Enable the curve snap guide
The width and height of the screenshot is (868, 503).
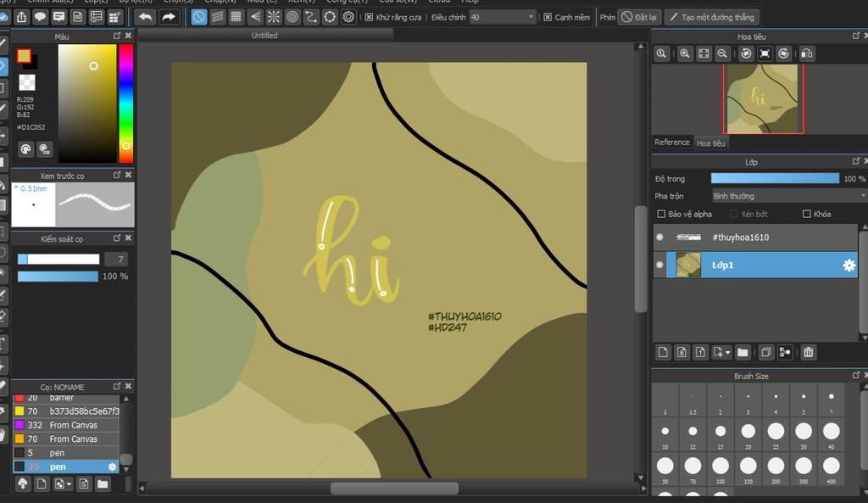[x=311, y=17]
